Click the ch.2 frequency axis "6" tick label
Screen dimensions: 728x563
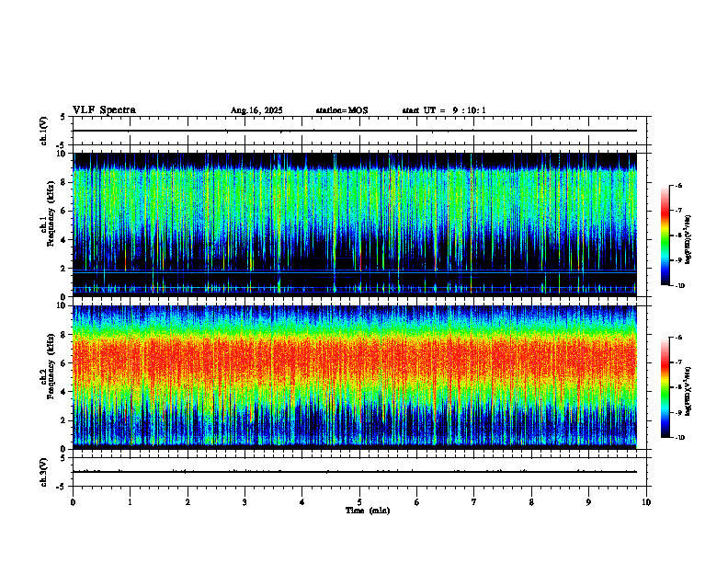click(x=64, y=363)
